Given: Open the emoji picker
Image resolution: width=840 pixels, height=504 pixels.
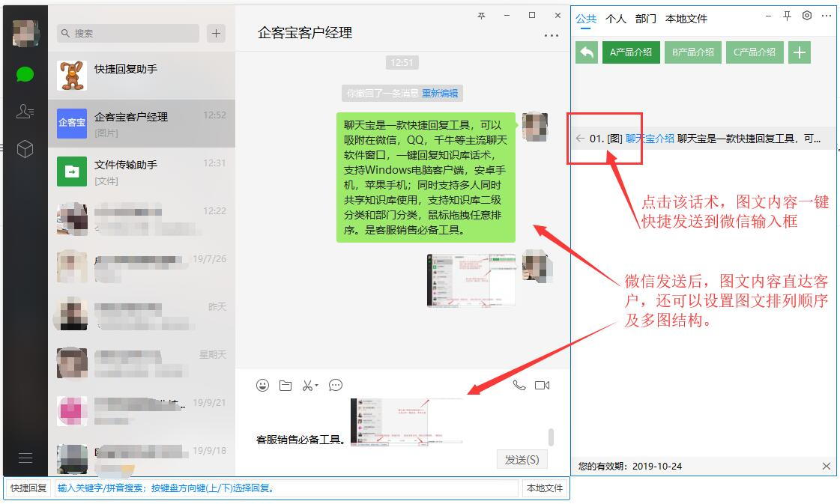Looking at the screenshot, I should [262, 385].
